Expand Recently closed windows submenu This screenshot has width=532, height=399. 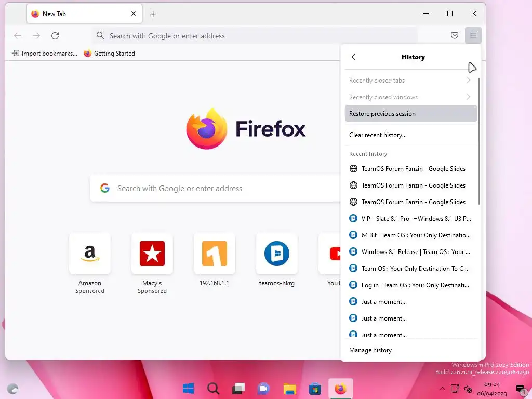click(x=410, y=97)
